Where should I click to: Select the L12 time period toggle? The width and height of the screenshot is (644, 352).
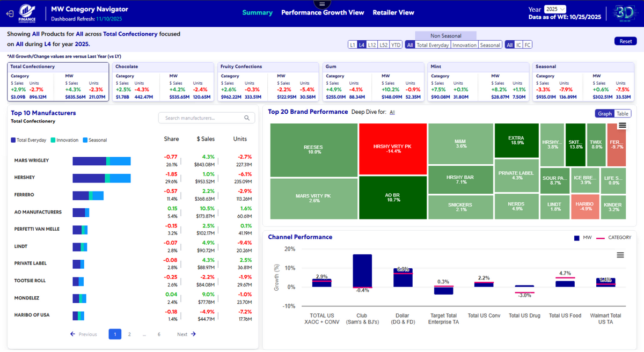click(372, 45)
